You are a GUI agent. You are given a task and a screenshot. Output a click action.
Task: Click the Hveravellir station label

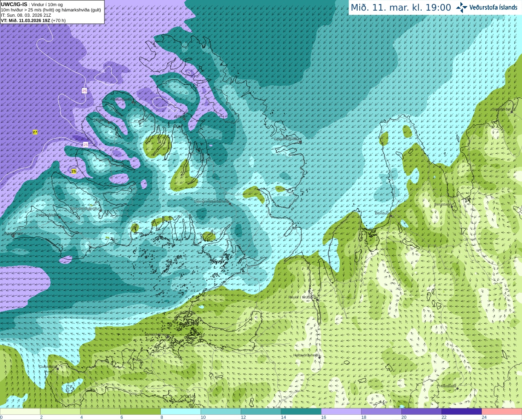point(447,386)
